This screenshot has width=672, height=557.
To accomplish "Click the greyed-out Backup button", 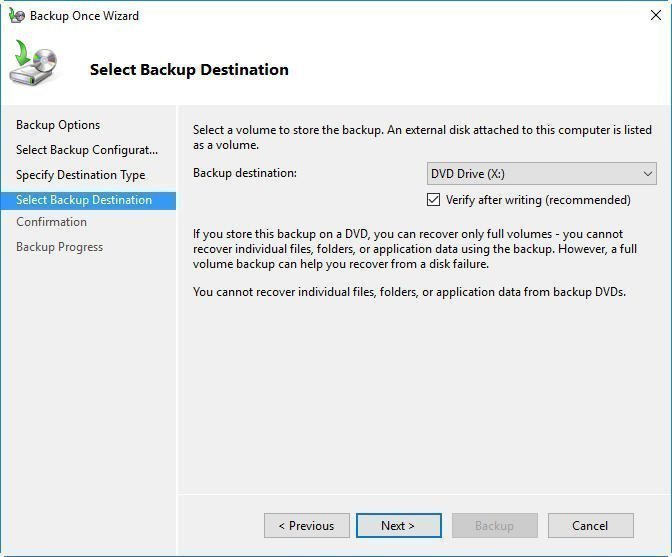I will pyautogui.click(x=494, y=526).
